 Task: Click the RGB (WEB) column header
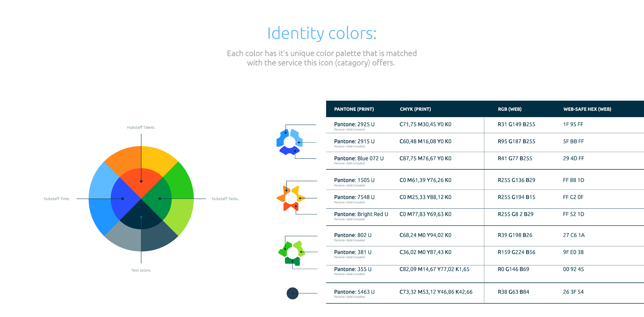509,109
